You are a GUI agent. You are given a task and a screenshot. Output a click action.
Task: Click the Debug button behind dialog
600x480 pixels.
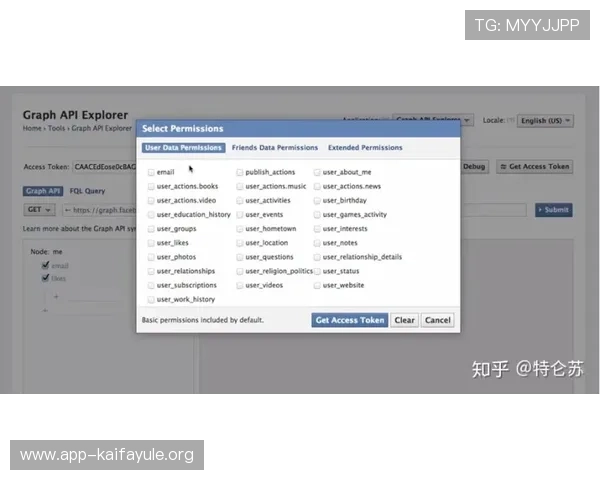pos(474,167)
